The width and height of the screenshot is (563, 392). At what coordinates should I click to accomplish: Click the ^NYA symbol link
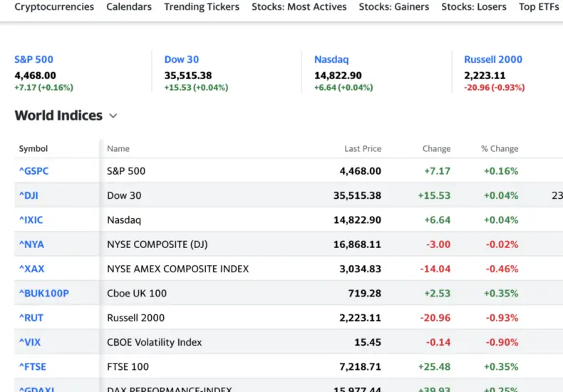click(x=31, y=244)
